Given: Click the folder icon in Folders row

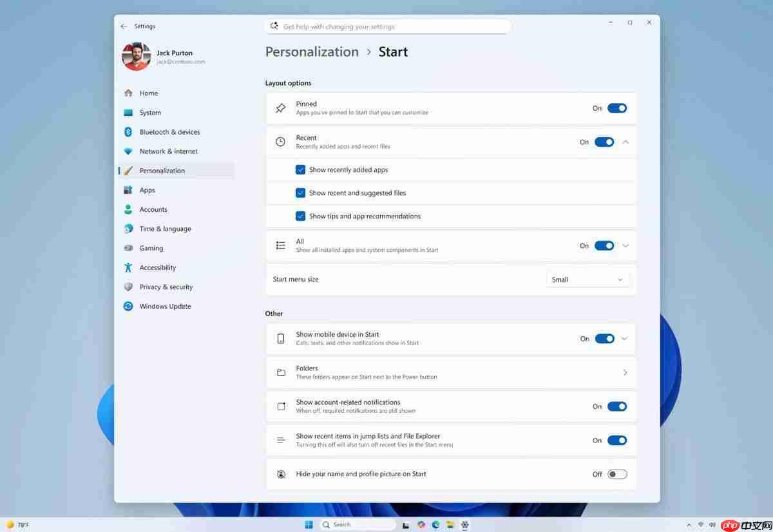Looking at the screenshot, I should tap(281, 372).
